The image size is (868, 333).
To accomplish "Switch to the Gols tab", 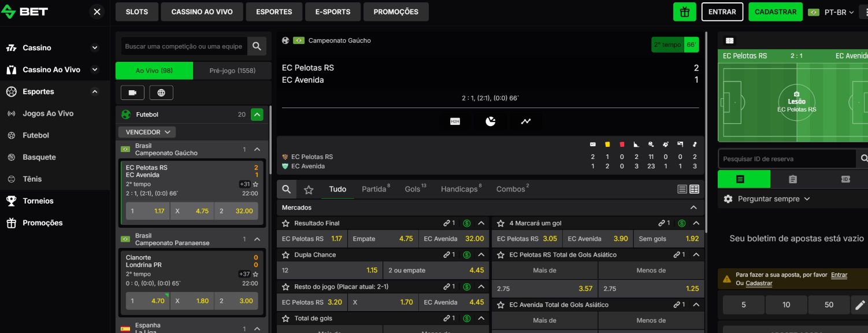I will (x=415, y=189).
